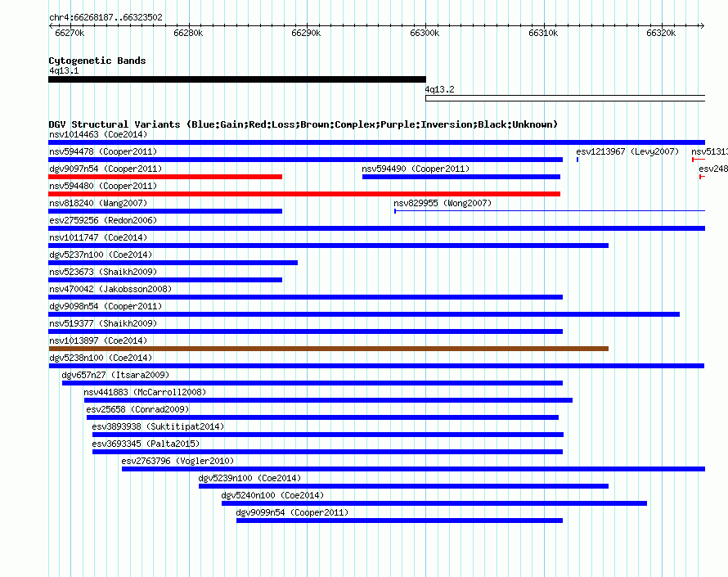The height and width of the screenshot is (577, 728).
Task: Click the dgv5237n100 (Coe2014) label
Action: [x=101, y=255]
